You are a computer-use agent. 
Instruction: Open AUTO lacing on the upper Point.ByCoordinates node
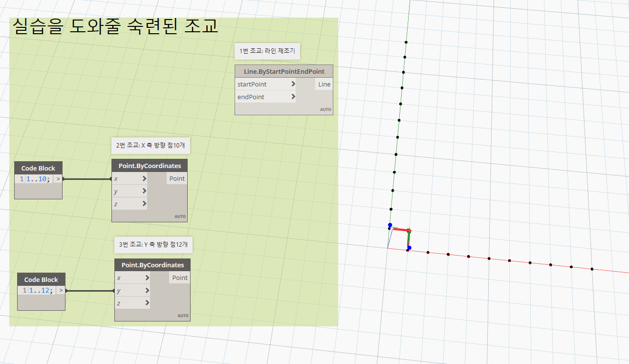[180, 216]
